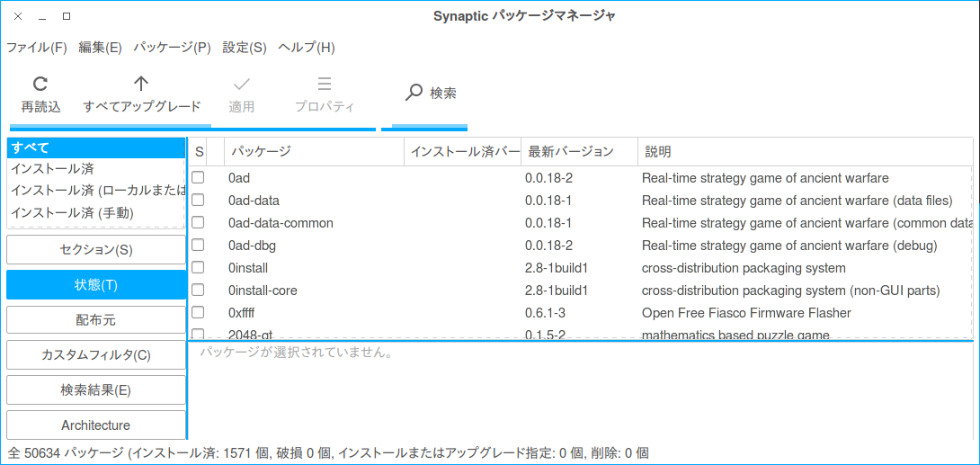Viewport: 980px width, 465px height.
Task: Click 'Open Free Fiasco Firmware Flasher' description
Action: click(x=746, y=312)
